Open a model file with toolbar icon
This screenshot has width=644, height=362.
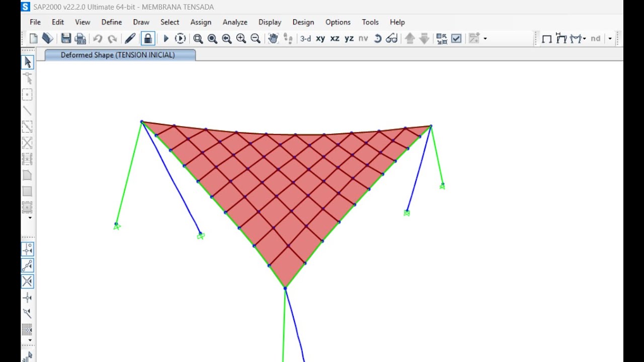(48, 38)
